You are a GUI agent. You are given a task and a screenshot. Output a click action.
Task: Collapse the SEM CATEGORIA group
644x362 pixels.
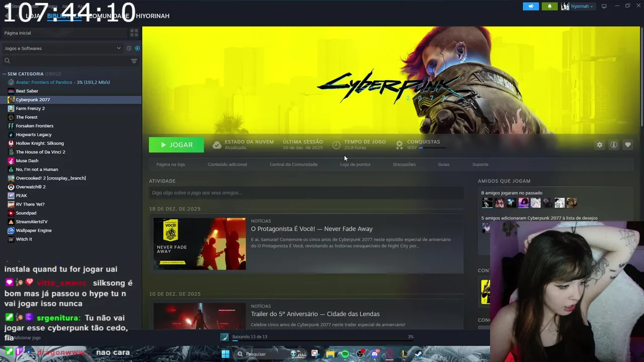pos(5,74)
